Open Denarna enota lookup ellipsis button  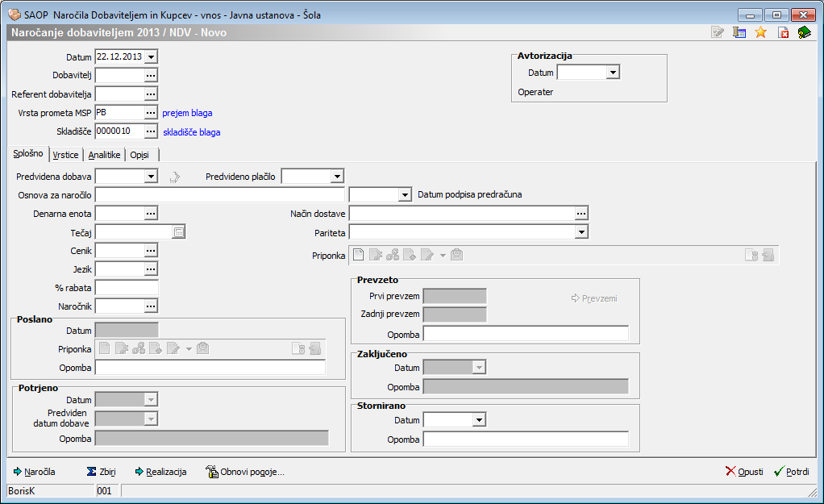151,214
